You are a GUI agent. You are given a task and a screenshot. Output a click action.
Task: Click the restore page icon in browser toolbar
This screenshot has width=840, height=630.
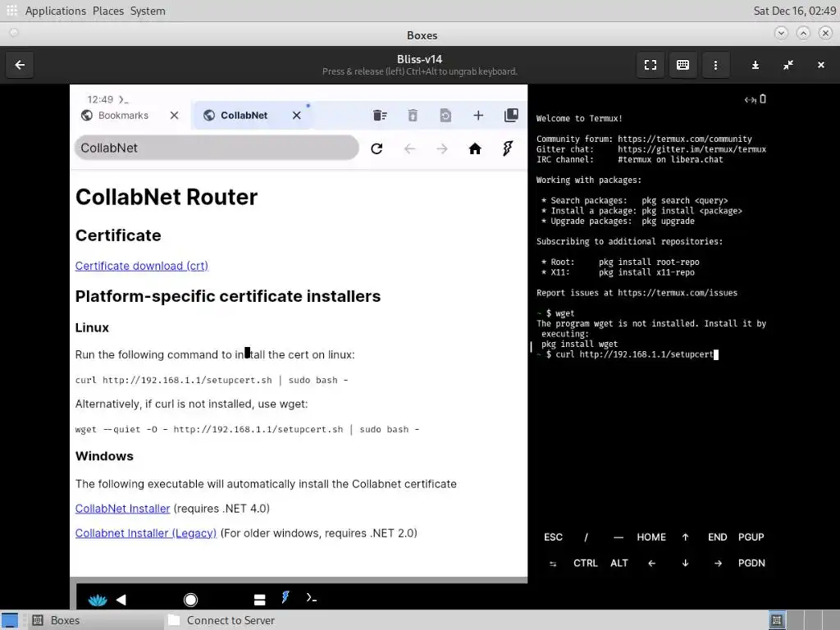pos(445,115)
